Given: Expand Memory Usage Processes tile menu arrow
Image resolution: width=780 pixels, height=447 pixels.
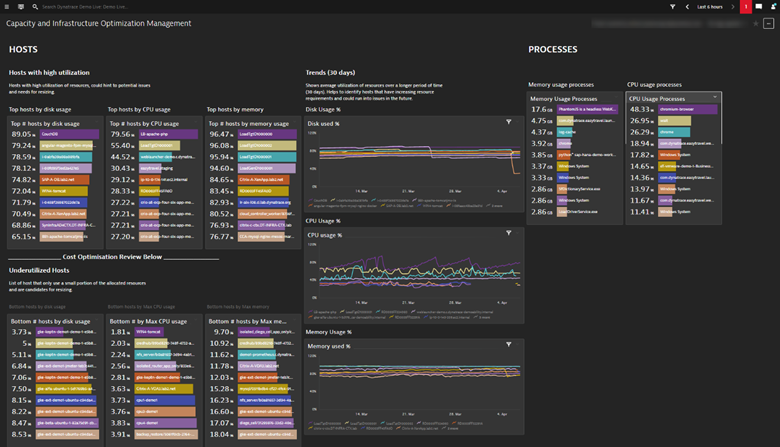Looking at the screenshot, I should click(x=616, y=97).
